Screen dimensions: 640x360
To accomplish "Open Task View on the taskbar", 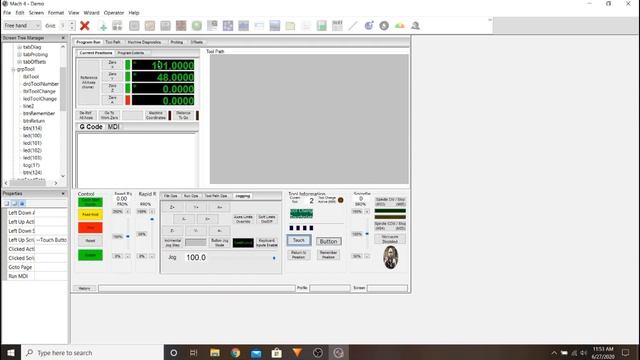I will coord(194,353).
